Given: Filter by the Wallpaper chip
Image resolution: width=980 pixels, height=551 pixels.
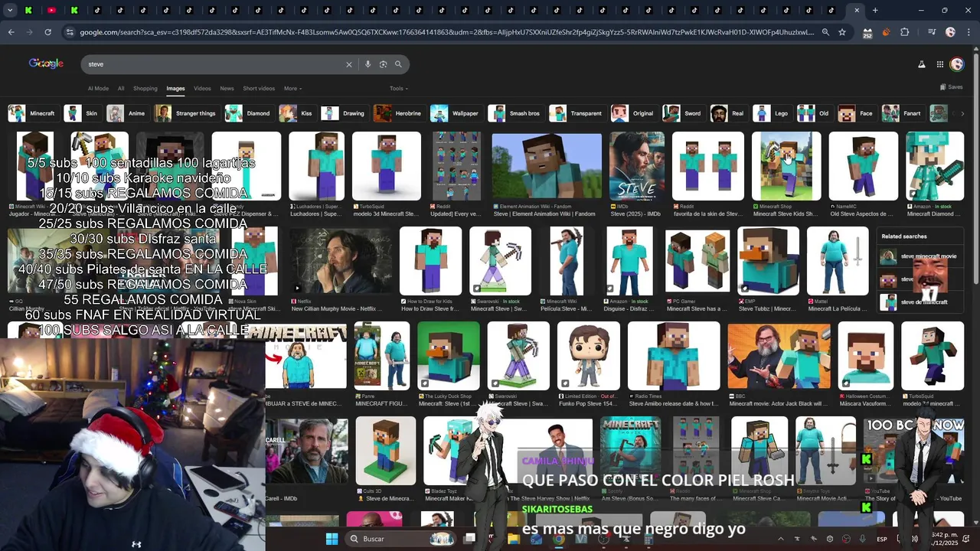Looking at the screenshot, I should (456, 113).
